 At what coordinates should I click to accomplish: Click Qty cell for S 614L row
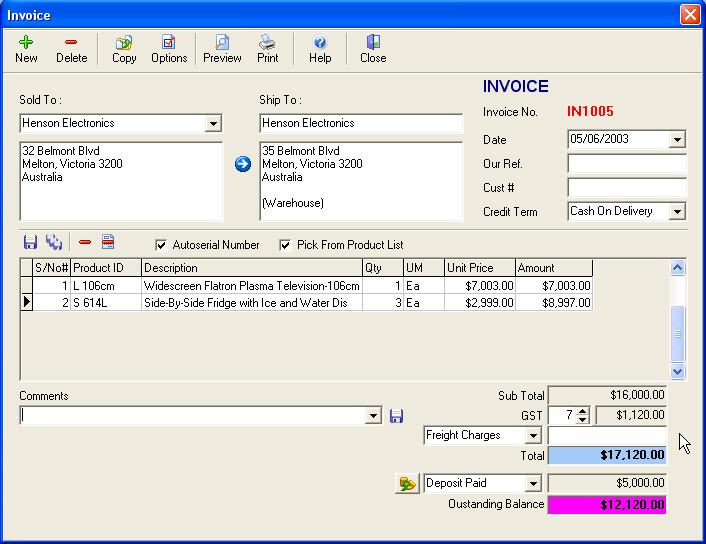point(383,302)
